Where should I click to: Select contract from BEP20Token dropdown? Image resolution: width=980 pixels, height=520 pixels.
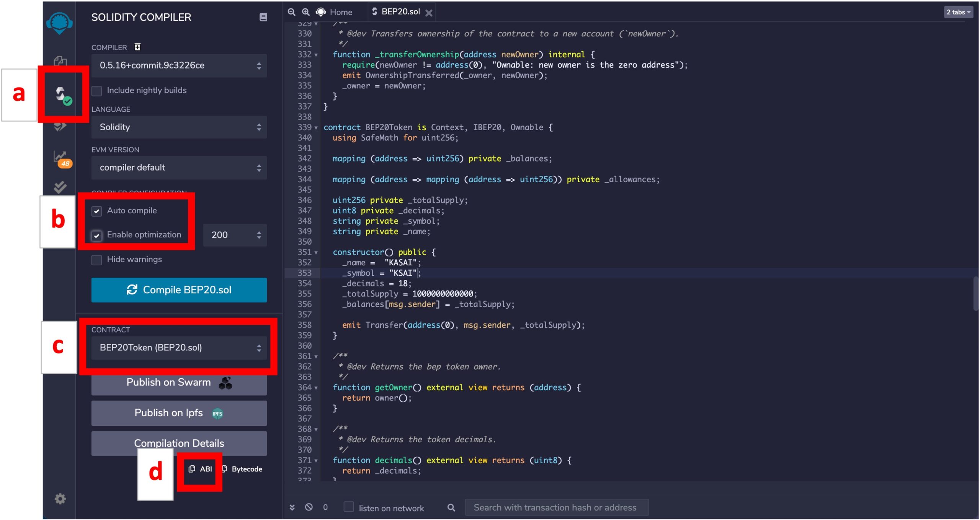coord(179,348)
